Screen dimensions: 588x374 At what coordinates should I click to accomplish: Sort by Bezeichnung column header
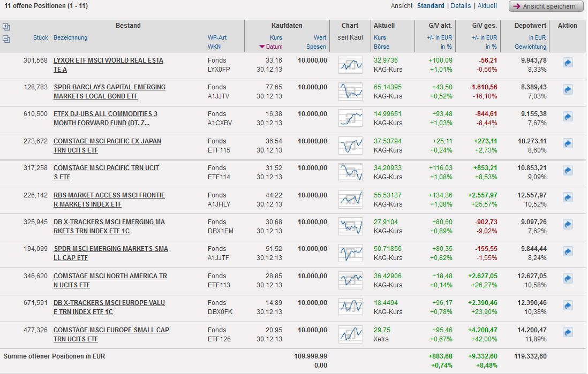coord(70,37)
